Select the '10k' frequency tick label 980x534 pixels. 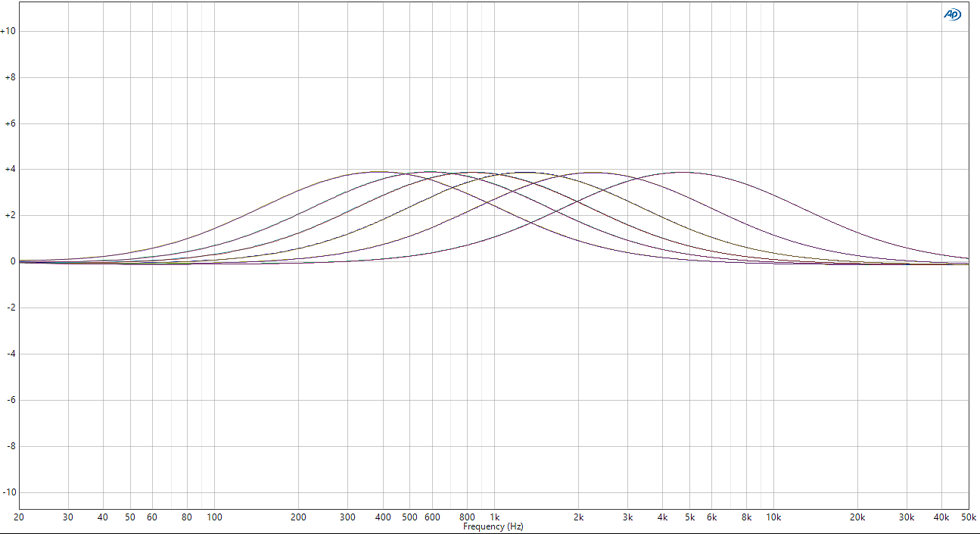click(x=773, y=517)
